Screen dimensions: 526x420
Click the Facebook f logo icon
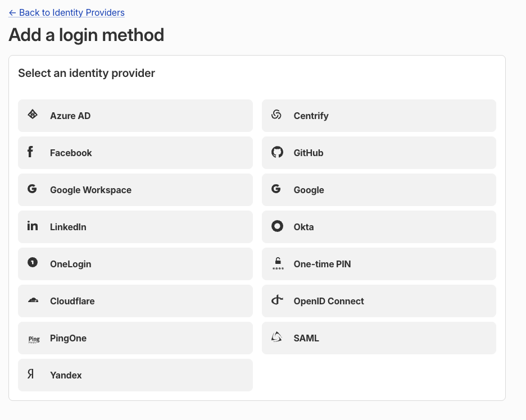coord(30,152)
